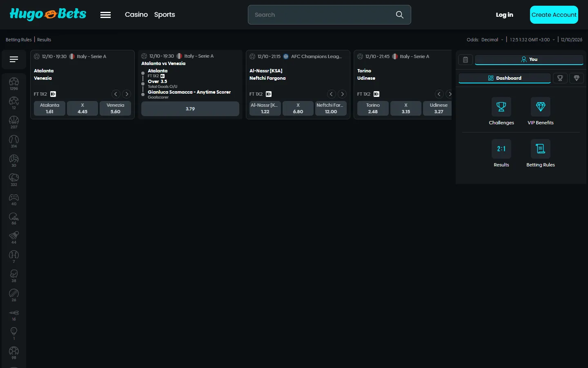
Task: Click the Search input field
Action: pyautogui.click(x=330, y=15)
